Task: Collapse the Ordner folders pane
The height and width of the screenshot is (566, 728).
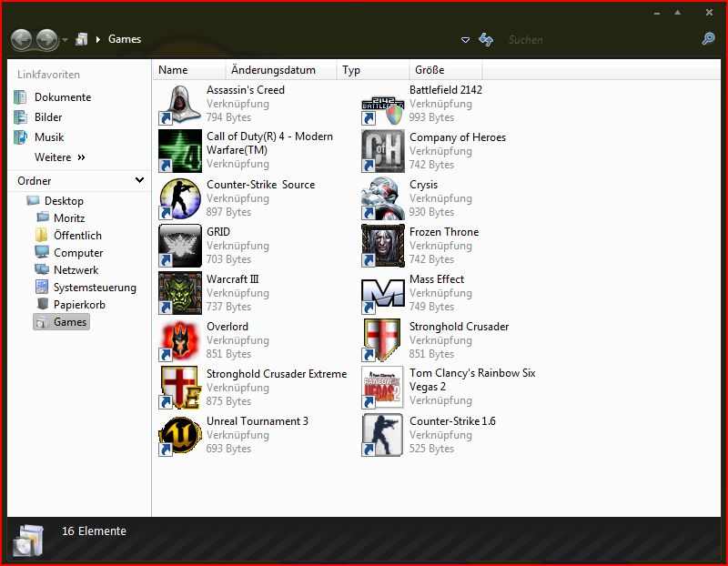Action: [140, 180]
